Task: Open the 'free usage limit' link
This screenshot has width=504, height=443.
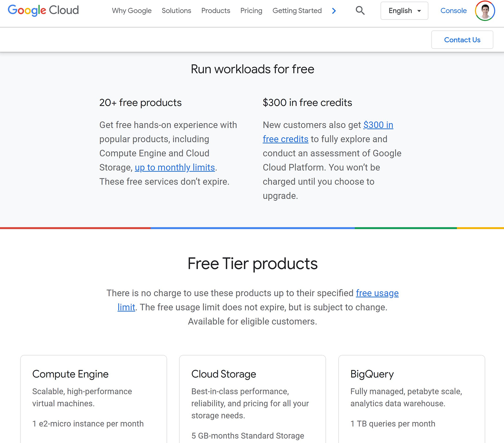Action: tap(377, 293)
